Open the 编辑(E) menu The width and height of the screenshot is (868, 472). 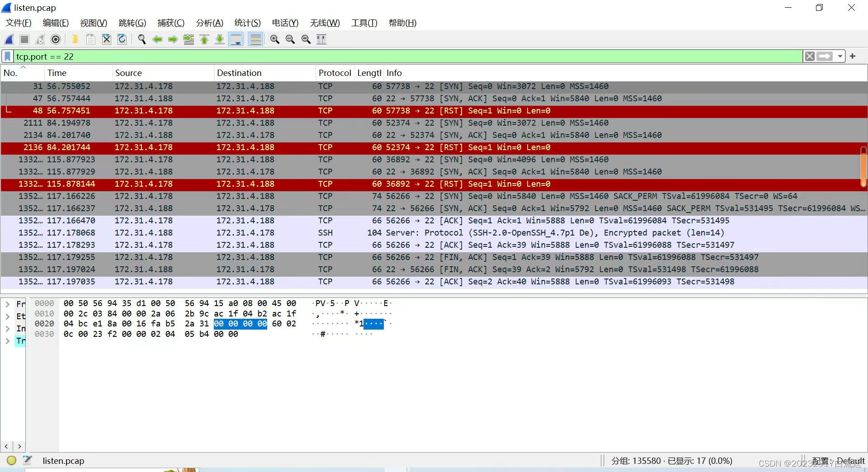pyautogui.click(x=56, y=23)
